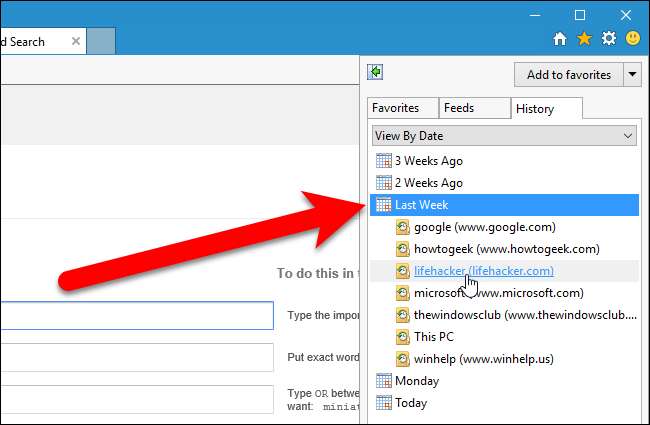Click site icon next to This PC
Image resolution: width=650 pixels, height=425 pixels.
tap(403, 337)
